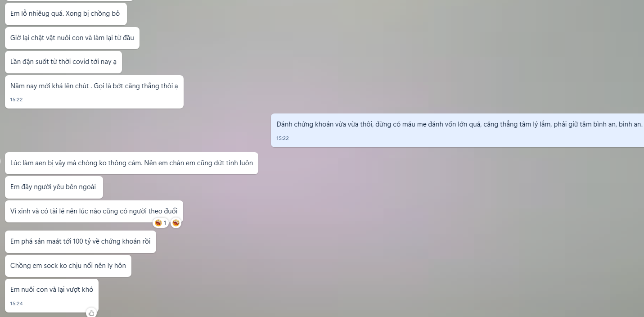Click message 'Lúc làm aen bị vậy mà chòng'
The width and height of the screenshot is (644, 317).
pos(131,163)
